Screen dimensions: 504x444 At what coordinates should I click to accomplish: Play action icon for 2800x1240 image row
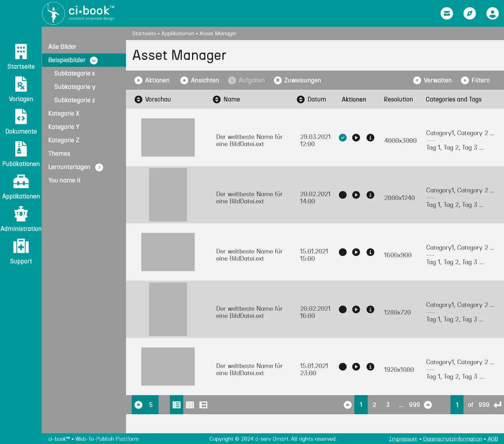(x=356, y=195)
